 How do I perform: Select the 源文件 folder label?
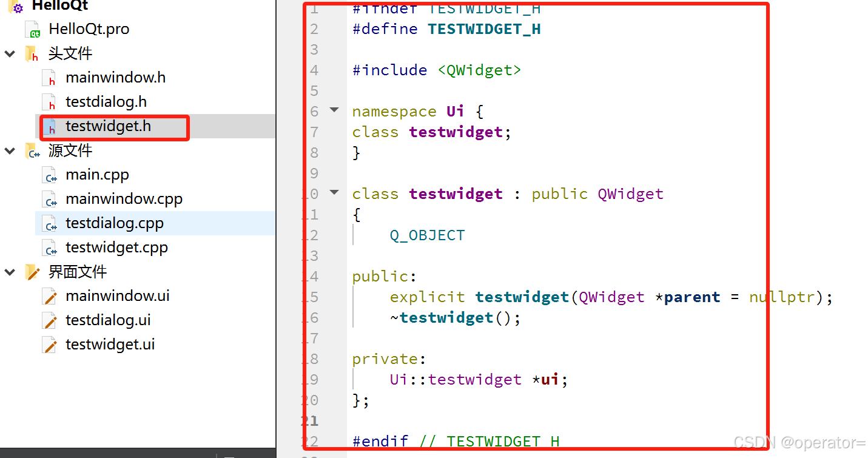70,150
